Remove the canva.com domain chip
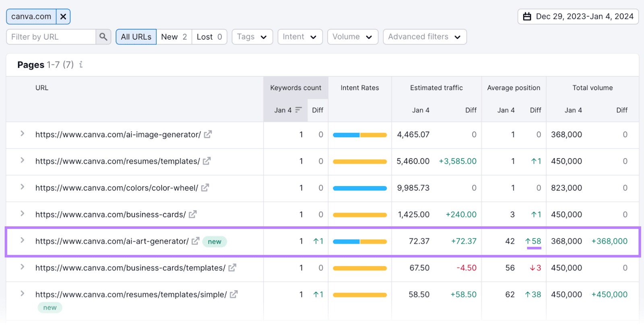This screenshot has width=644, height=326. (x=63, y=16)
